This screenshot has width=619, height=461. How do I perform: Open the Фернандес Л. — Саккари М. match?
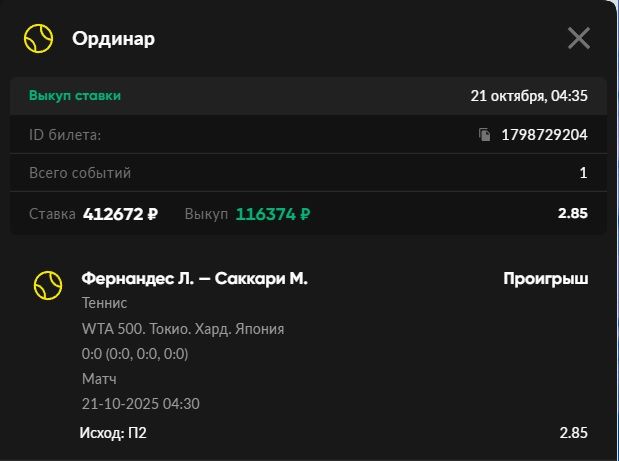pos(194,279)
